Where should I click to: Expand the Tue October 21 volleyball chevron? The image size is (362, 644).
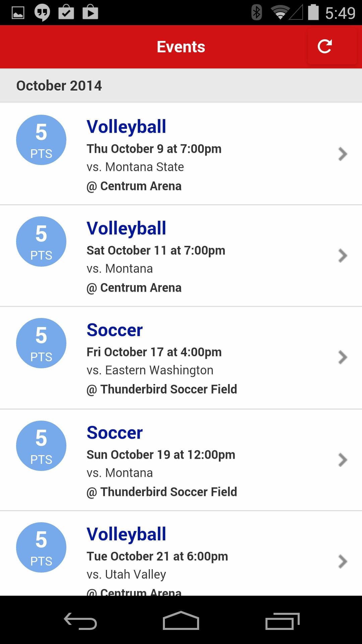(x=343, y=561)
